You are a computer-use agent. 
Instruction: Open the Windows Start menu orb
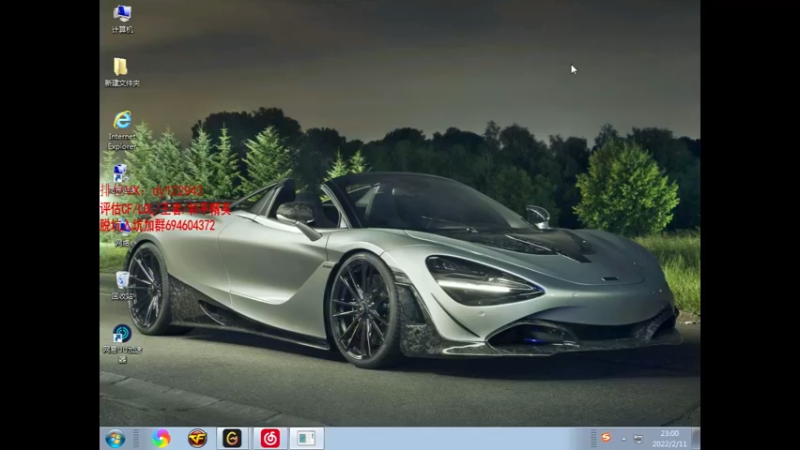click(115, 439)
